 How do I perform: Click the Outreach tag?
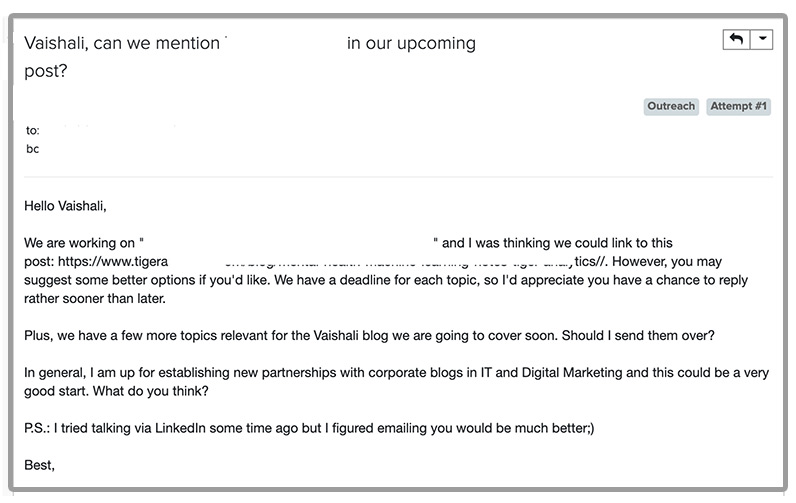point(671,106)
